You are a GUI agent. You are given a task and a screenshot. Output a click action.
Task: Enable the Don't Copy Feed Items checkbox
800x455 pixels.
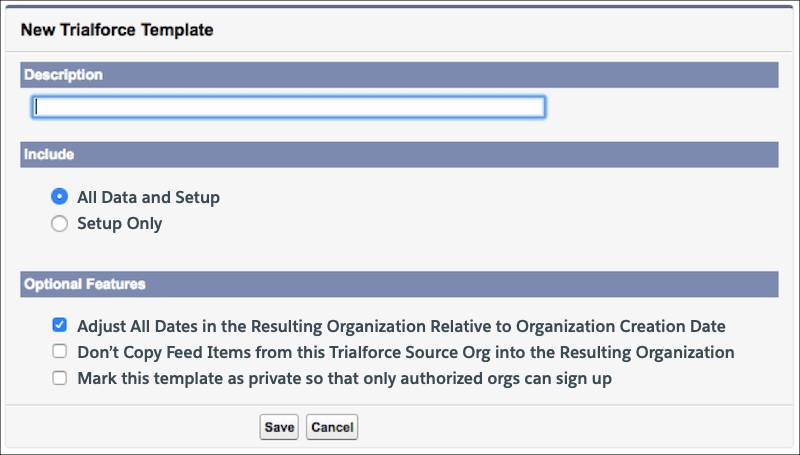pos(60,351)
